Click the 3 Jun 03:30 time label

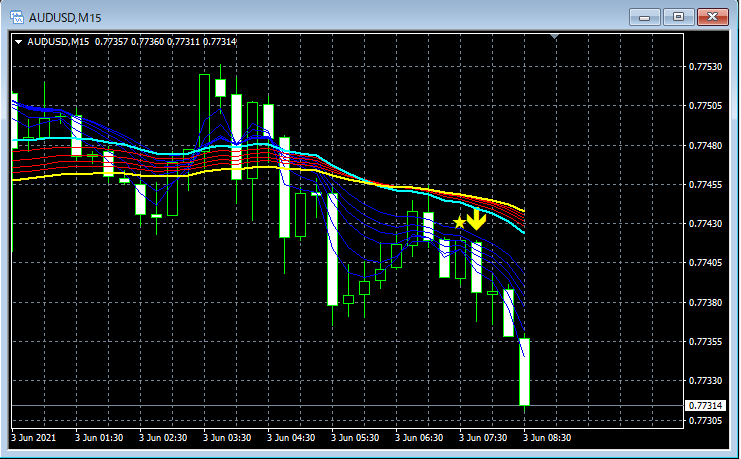(227, 438)
